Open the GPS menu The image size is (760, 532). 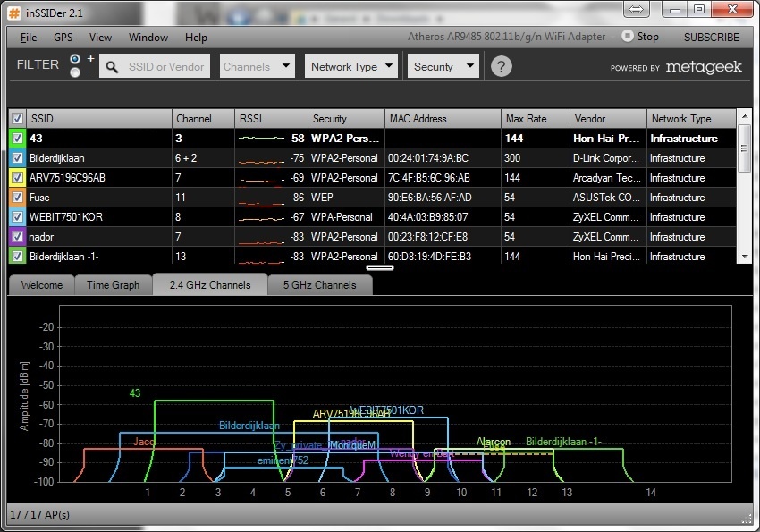coord(63,38)
